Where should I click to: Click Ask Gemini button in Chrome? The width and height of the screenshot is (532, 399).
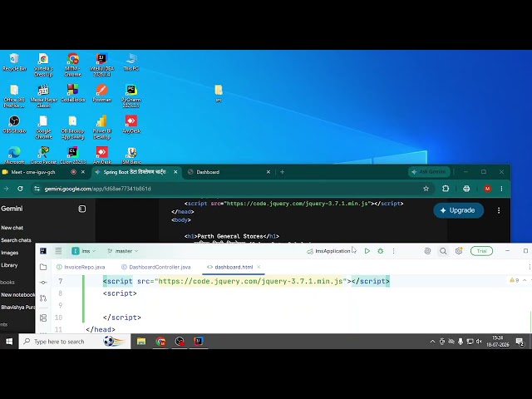(429, 172)
